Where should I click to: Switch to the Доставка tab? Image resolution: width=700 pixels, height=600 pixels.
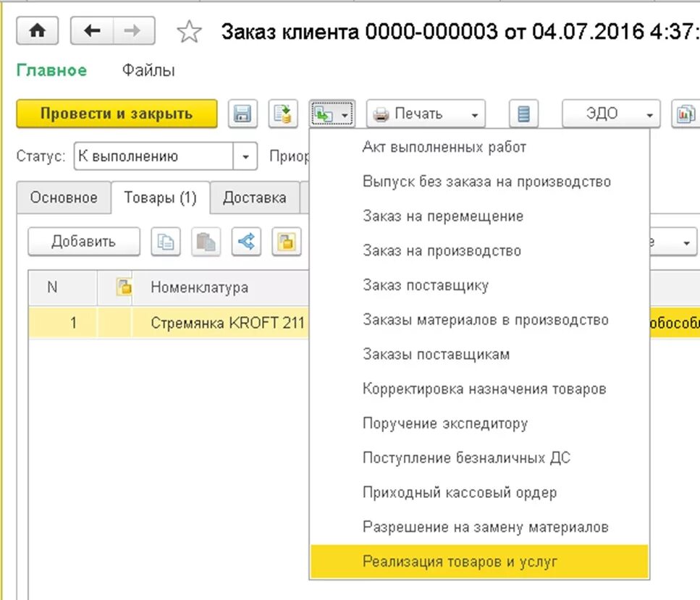click(x=255, y=197)
